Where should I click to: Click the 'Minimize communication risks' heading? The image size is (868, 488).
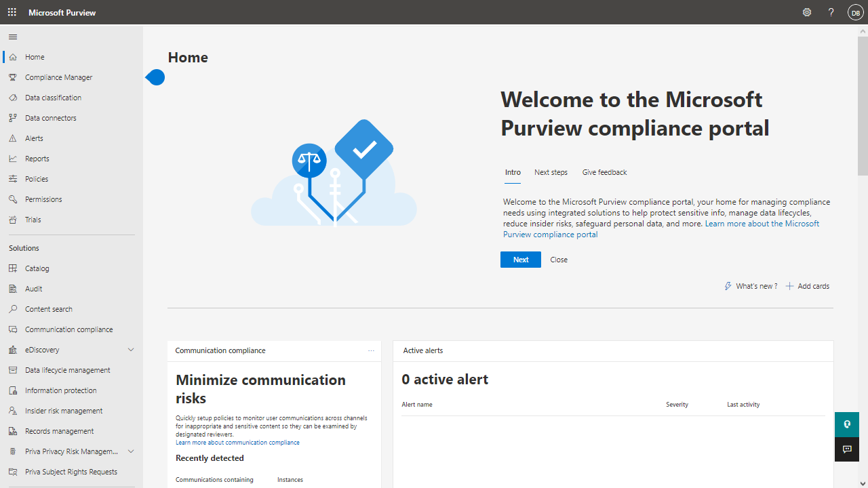click(x=260, y=389)
